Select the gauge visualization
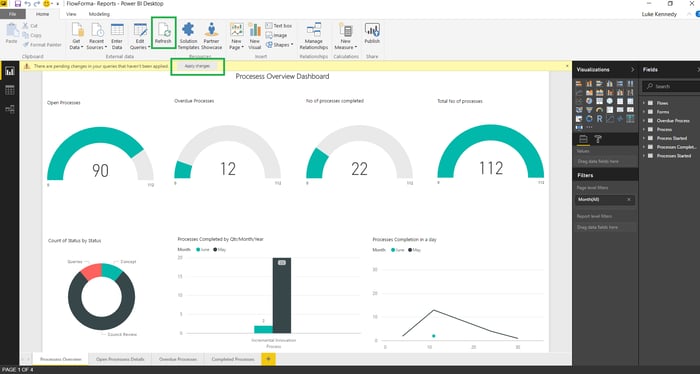 (600, 110)
